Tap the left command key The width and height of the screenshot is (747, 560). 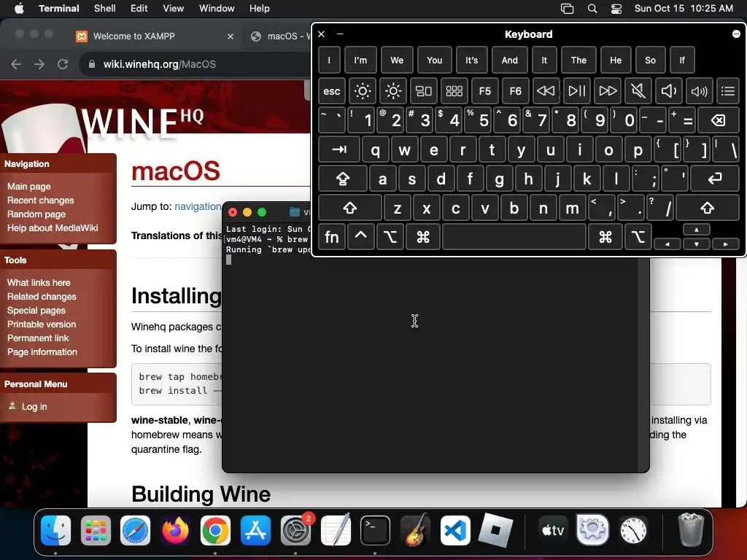click(422, 237)
